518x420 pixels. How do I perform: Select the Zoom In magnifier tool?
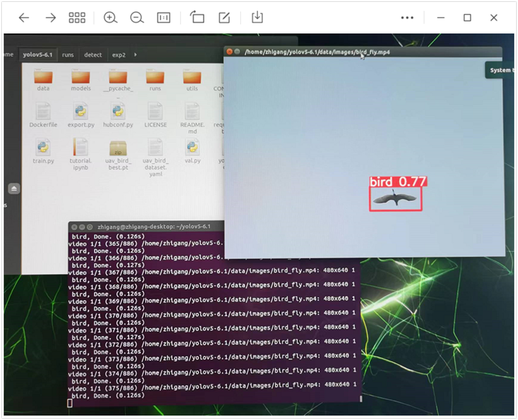[110, 18]
